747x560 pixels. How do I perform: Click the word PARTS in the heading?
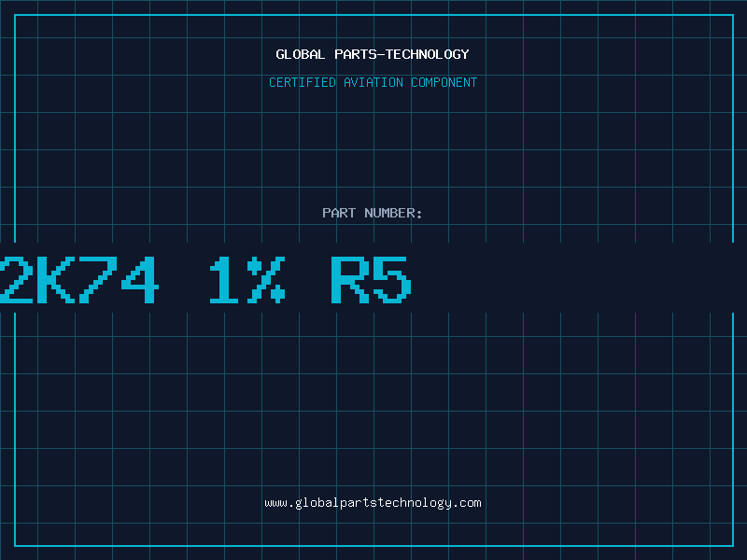coord(356,54)
